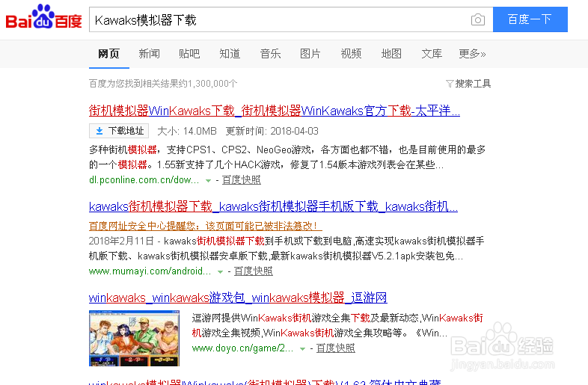Click the 下载地址 button
Screen dimensions: 588x385
click(x=119, y=131)
